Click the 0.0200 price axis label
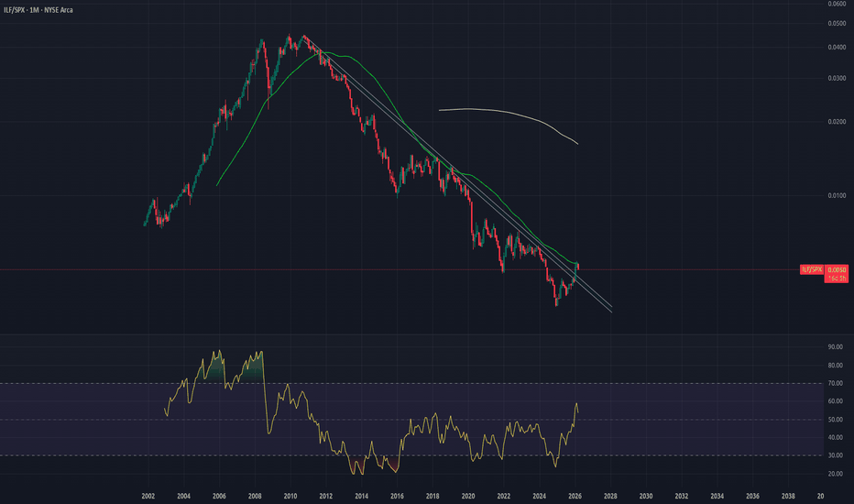The width and height of the screenshot is (854, 504). click(x=836, y=122)
